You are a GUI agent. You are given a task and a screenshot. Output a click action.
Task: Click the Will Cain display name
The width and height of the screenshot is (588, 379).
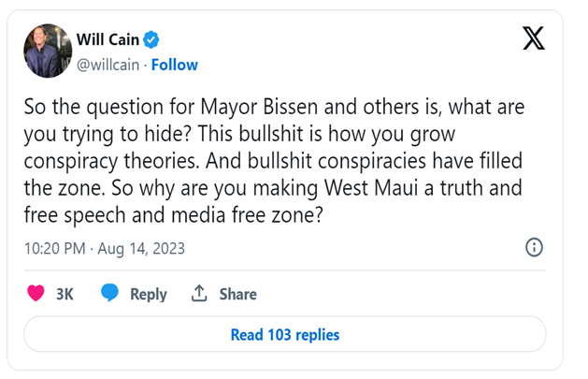click(107, 40)
